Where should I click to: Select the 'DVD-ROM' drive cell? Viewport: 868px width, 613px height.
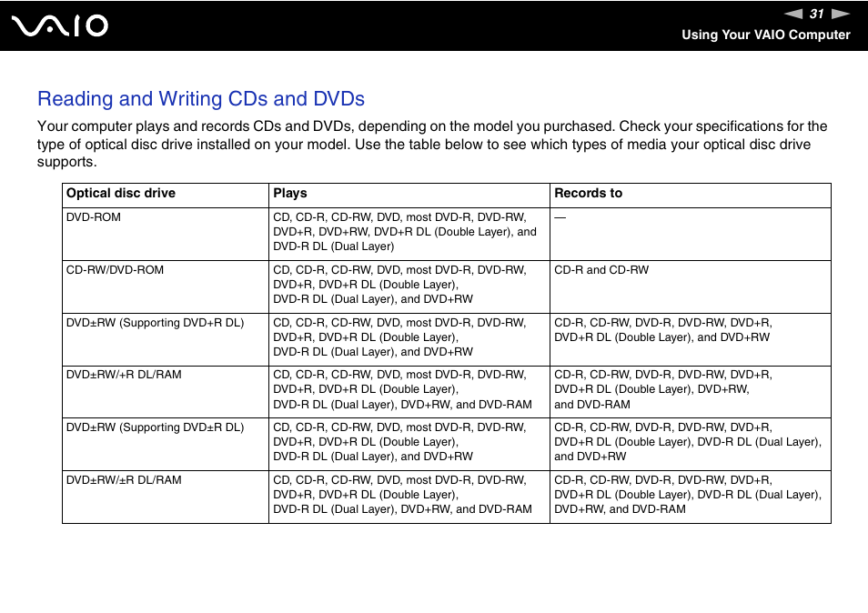[x=166, y=234]
